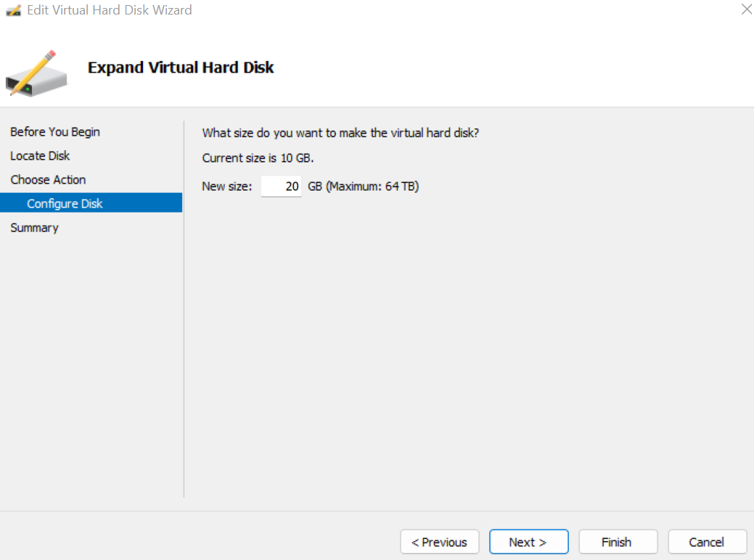754x560 pixels.
Task: Click the vertical divider beside the step list
Action: (x=184, y=309)
